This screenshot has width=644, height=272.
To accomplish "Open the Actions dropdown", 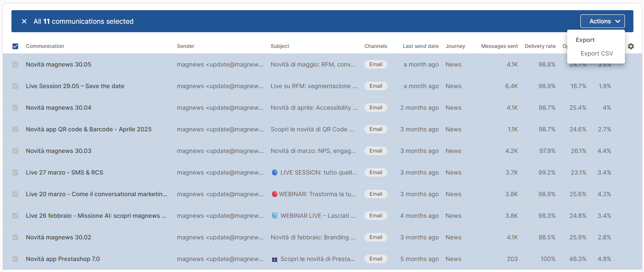I will point(602,21).
